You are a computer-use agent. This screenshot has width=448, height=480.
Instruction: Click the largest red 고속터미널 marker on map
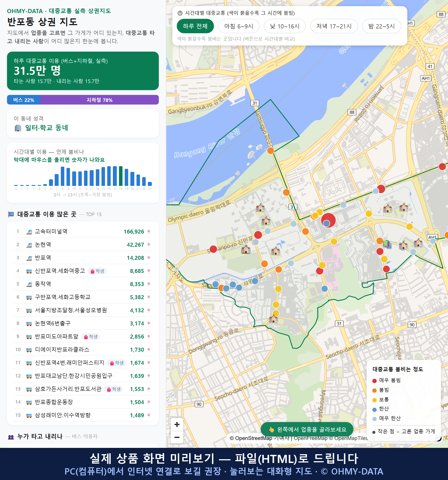pos(328,220)
